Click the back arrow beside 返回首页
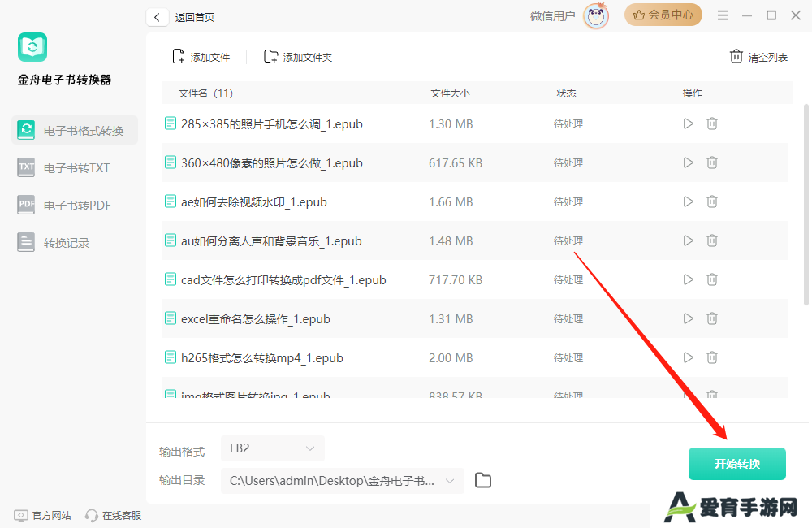 pos(157,17)
